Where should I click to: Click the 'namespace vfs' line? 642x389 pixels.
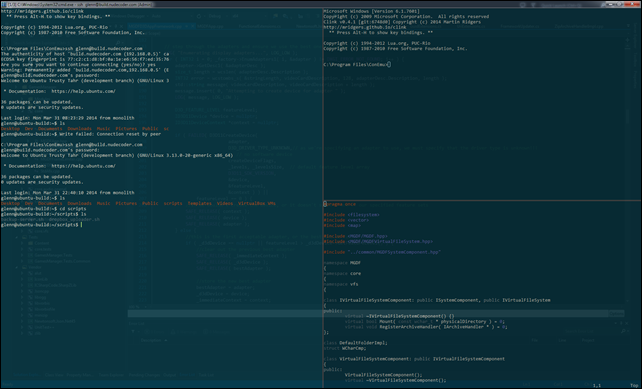341,284
